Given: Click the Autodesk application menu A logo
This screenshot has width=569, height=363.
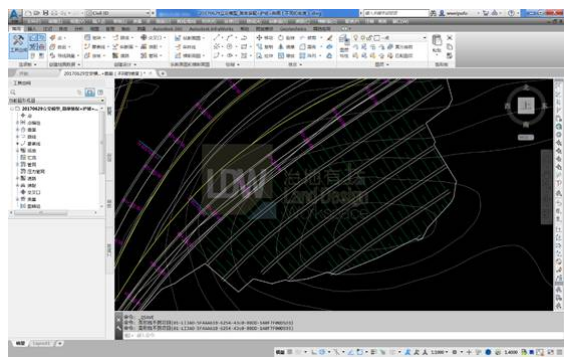Looking at the screenshot, I should [x=15, y=15].
